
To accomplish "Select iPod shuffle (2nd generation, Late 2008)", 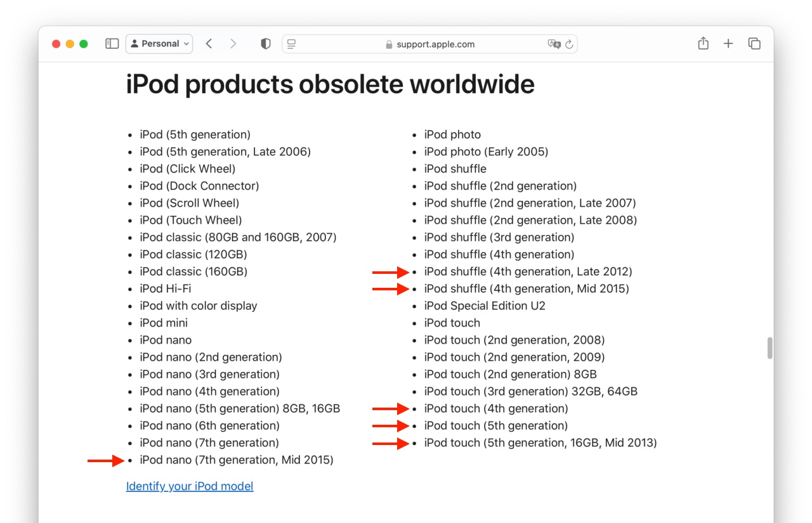I will click(530, 220).
